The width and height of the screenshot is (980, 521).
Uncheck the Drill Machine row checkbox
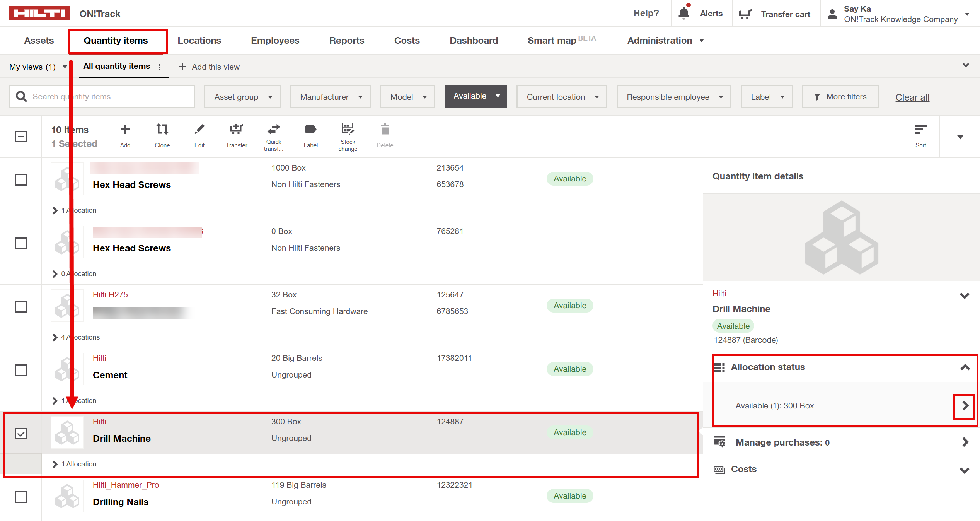(x=21, y=434)
